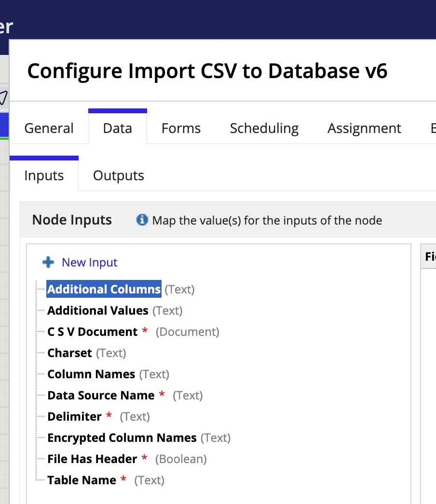Switch to the Forms tab
Image resolution: width=436 pixels, height=504 pixels.
tap(181, 128)
